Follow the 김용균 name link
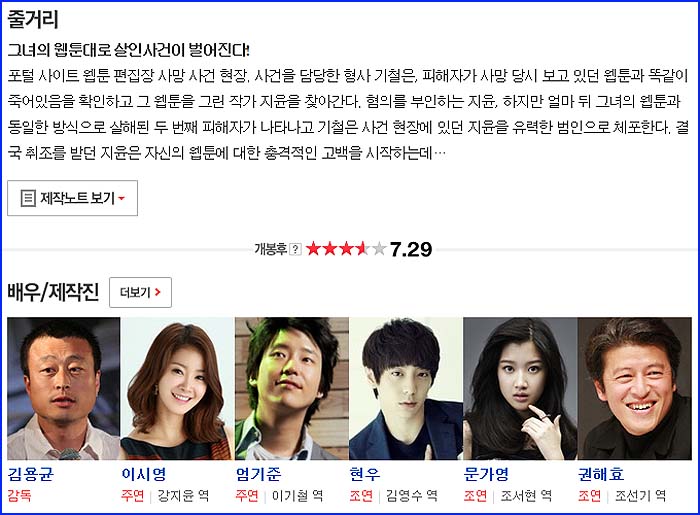This screenshot has height=515, width=700. (x=31, y=474)
